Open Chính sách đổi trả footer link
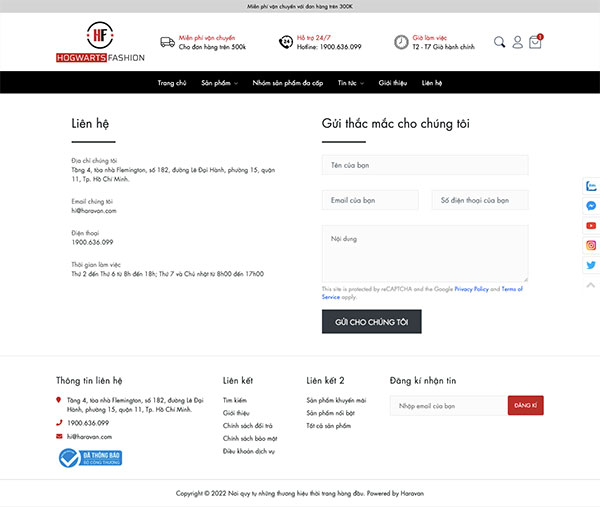 [x=248, y=425]
